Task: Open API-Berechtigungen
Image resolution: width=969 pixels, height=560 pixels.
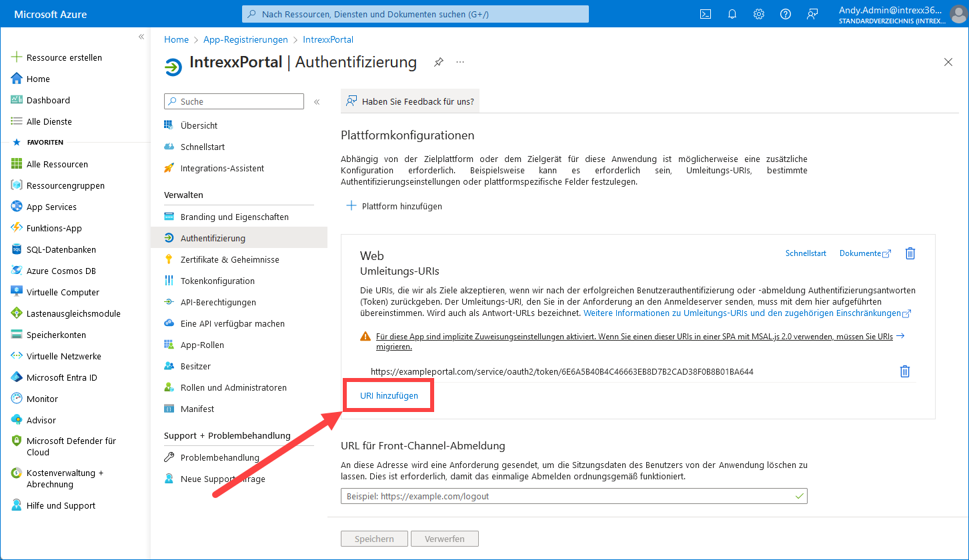Action: pyautogui.click(x=210, y=302)
